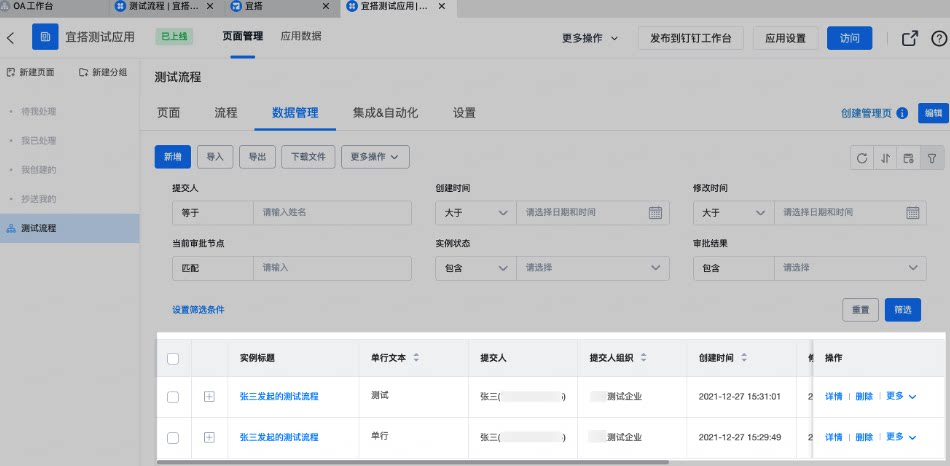Open the 实例状态 请选择 dropdown

point(593,268)
